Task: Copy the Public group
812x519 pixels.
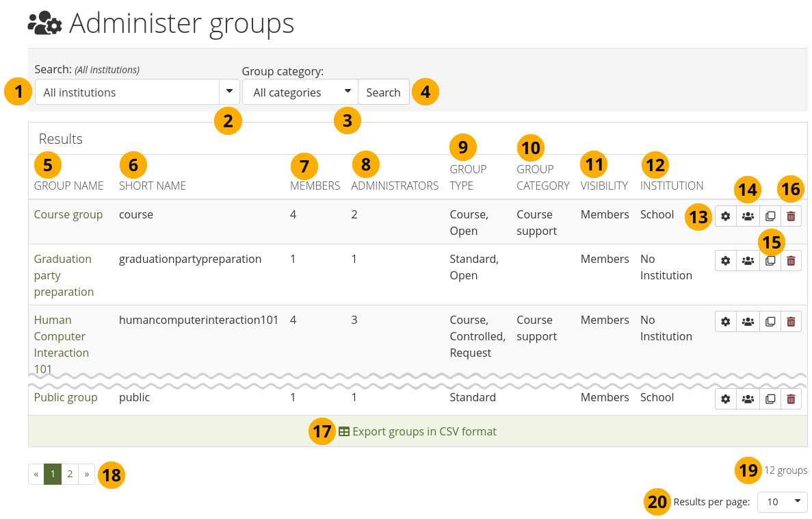Action: click(770, 399)
